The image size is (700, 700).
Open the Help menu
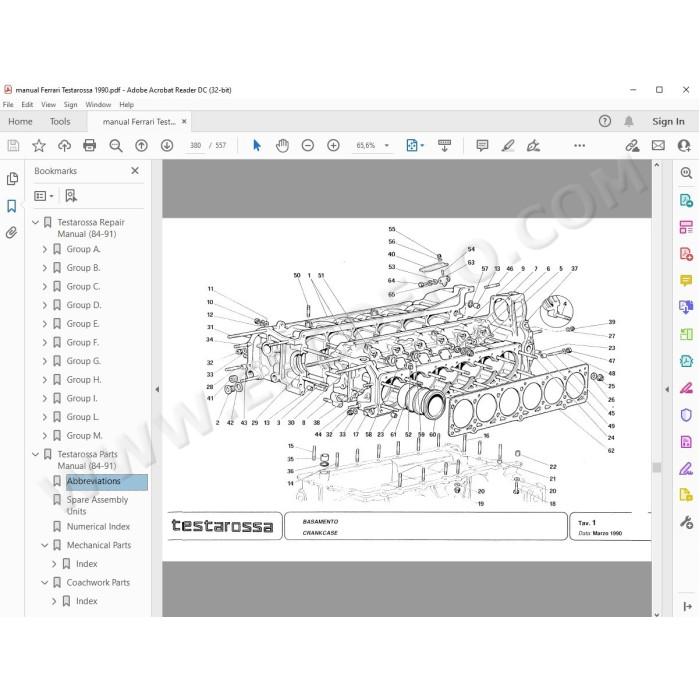tap(126, 104)
